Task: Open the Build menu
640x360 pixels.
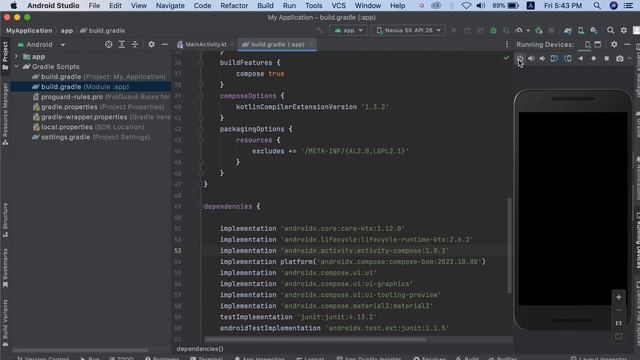Action: point(265,6)
